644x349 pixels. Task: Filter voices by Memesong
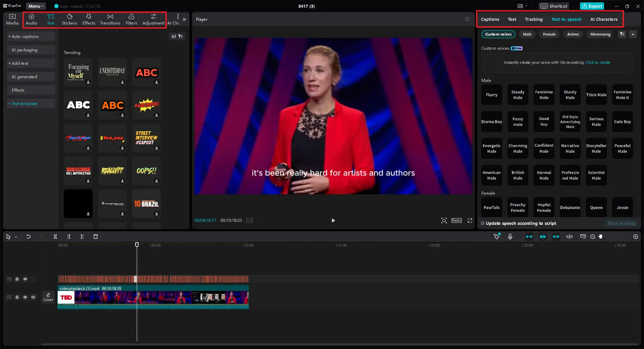(x=600, y=34)
